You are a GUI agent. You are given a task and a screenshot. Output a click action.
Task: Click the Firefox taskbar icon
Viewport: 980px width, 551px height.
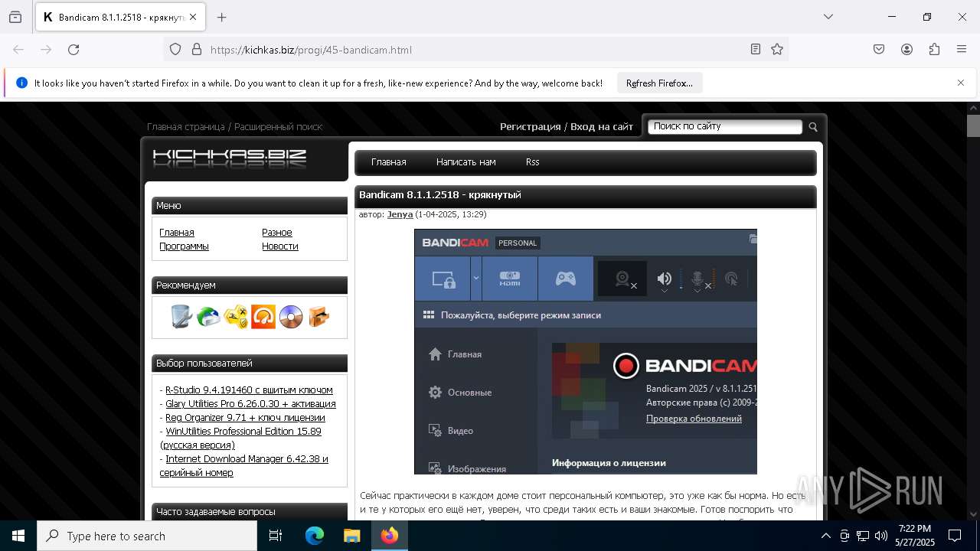(390, 536)
